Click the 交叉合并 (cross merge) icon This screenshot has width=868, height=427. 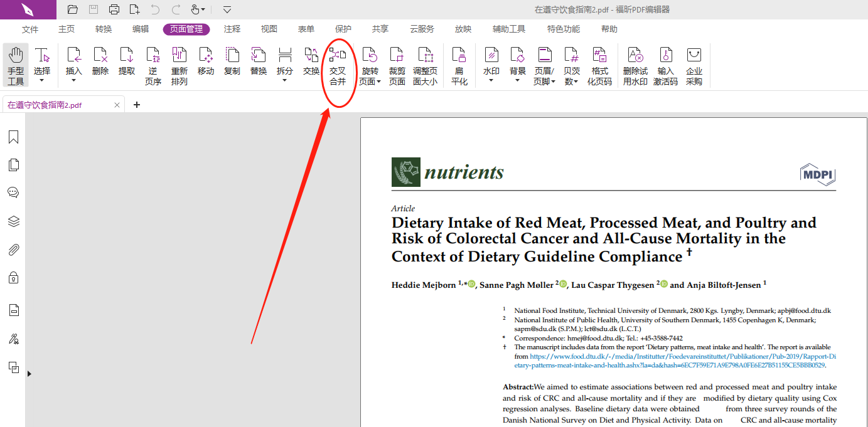338,65
